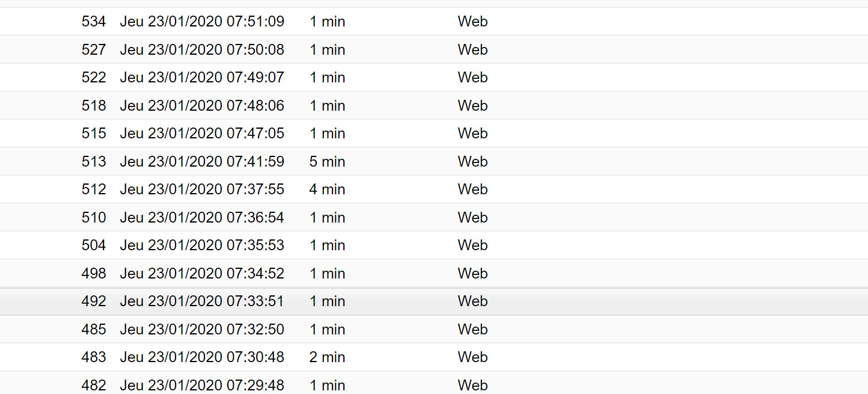This screenshot has width=868, height=394.
Task: Click the entry at 07:47:05
Action: [434, 134]
